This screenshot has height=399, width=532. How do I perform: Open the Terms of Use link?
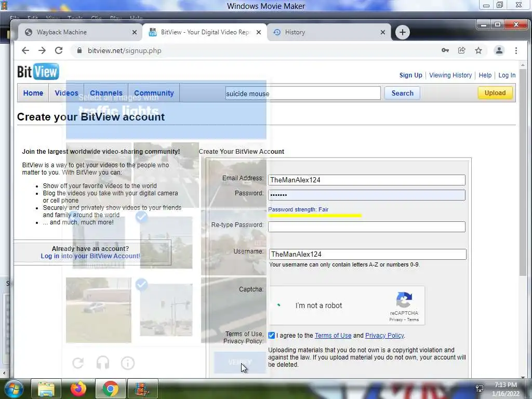[333, 336]
